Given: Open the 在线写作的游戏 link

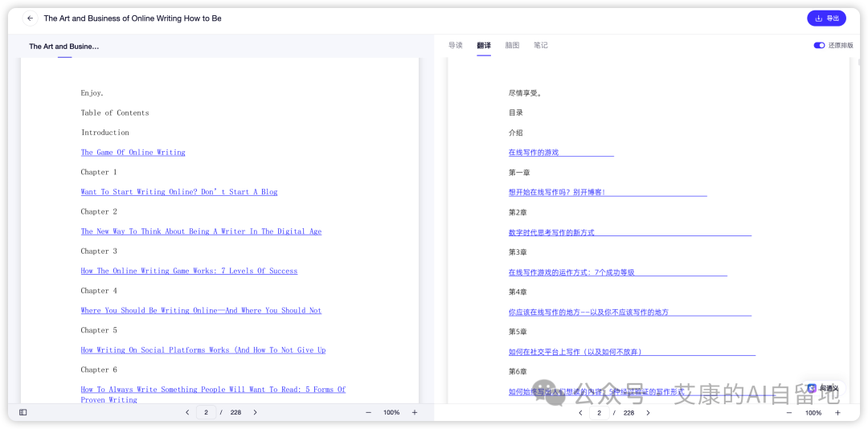Looking at the screenshot, I should pos(534,152).
